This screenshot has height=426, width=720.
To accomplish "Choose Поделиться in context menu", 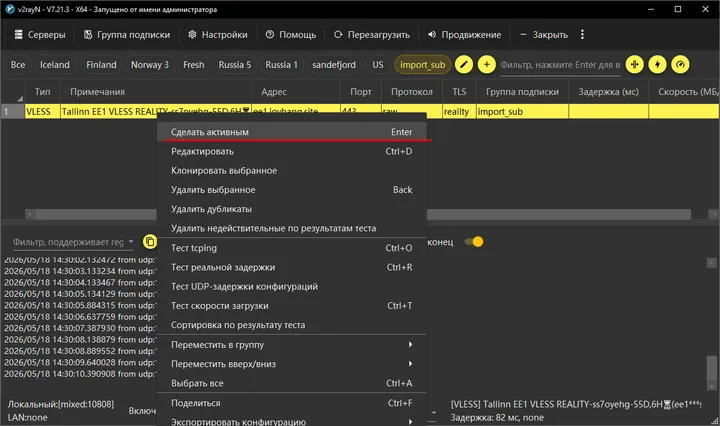I will point(292,403).
